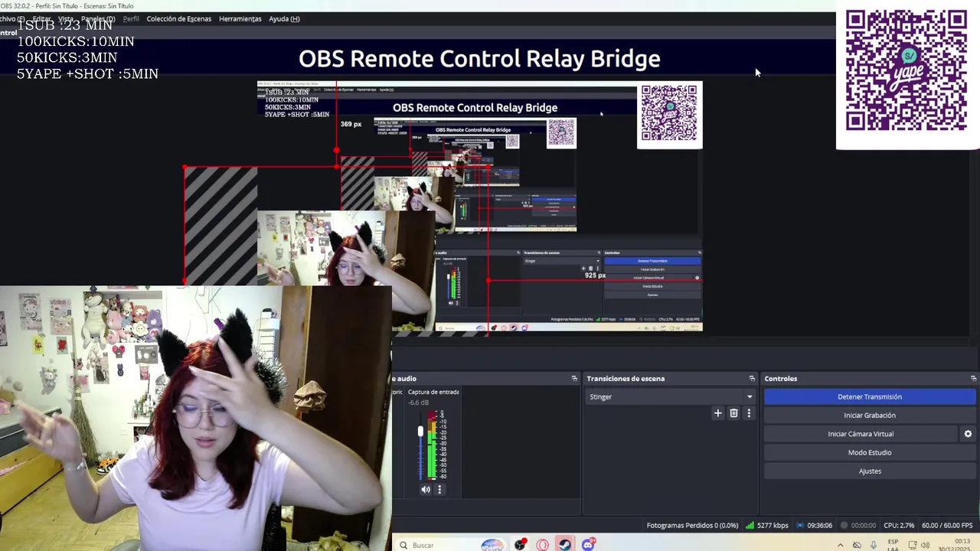This screenshot has width=980, height=551.
Task: Open virtual camera settings gear
Action: tap(968, 434)
